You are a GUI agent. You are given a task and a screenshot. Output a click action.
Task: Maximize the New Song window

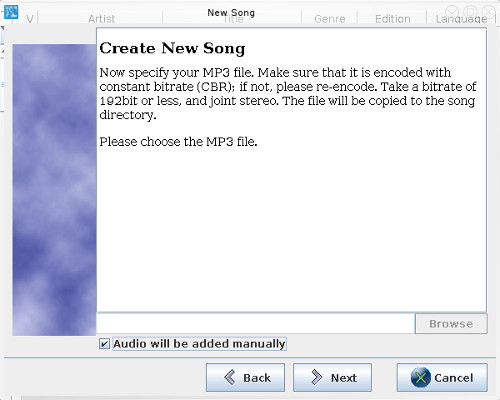click(x=470, y=12)
